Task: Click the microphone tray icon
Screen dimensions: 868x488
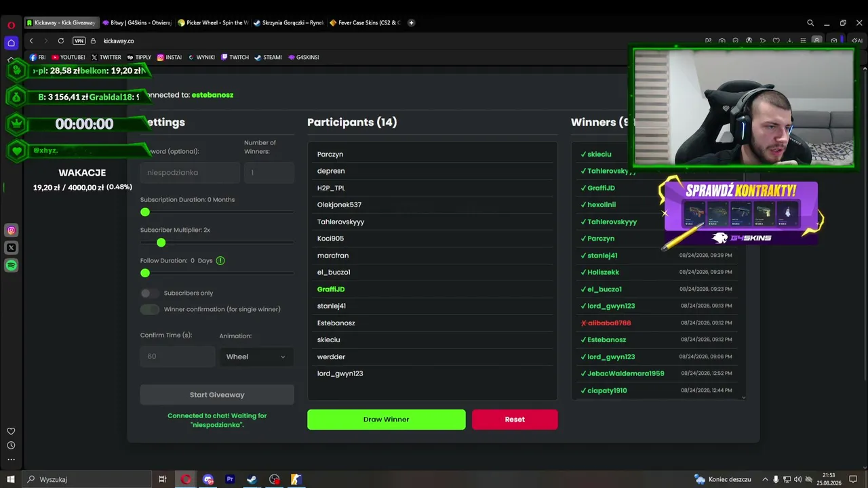Action: point(776,479)
